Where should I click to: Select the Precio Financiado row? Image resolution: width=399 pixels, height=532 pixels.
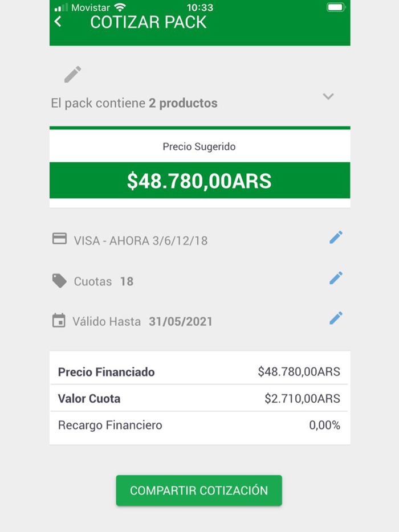point(199,371)
